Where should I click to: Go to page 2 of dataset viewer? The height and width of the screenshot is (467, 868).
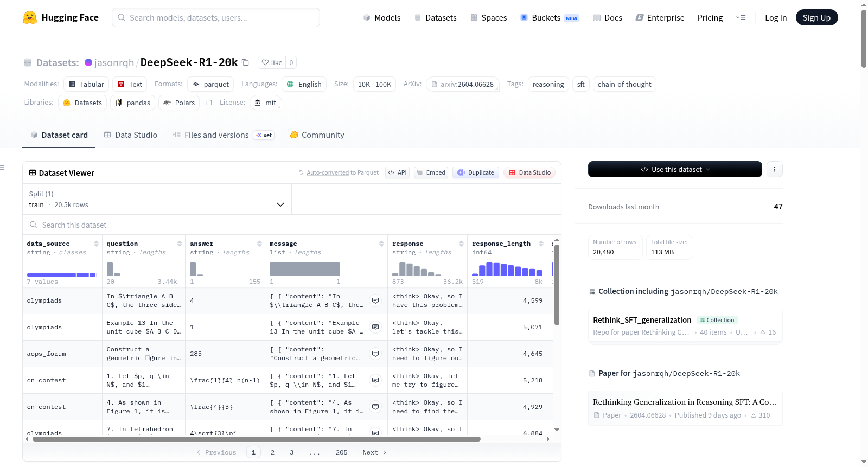(272, 452)
